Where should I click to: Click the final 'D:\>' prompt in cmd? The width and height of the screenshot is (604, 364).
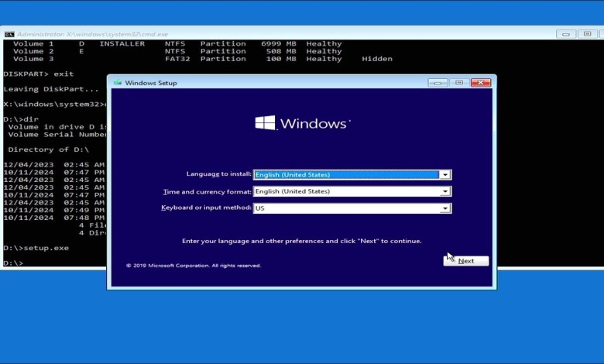13,263
